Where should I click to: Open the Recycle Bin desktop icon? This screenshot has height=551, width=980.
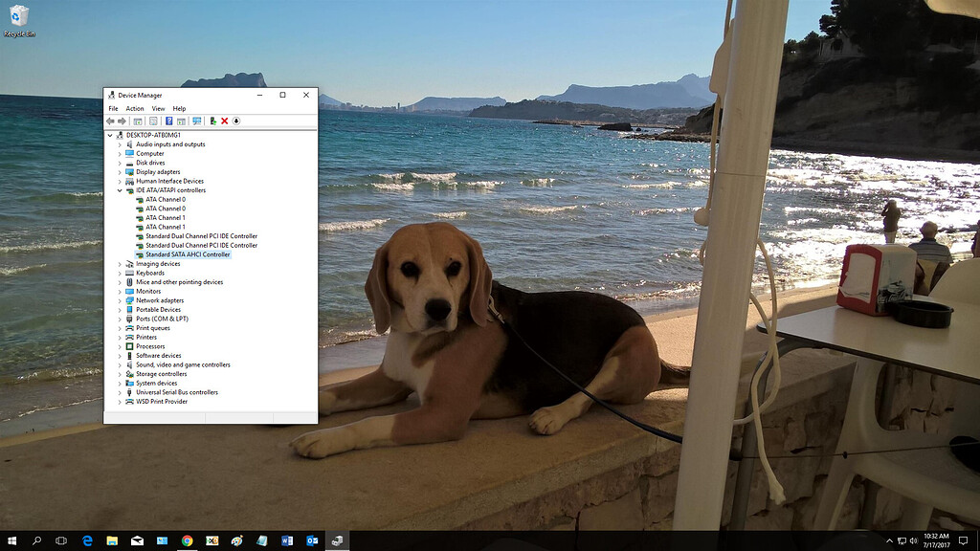(19, 21)
